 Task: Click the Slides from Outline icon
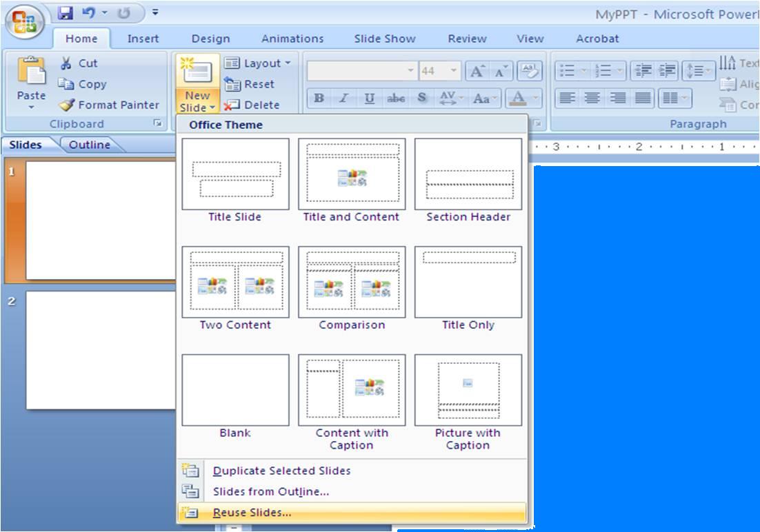(190, 491)
